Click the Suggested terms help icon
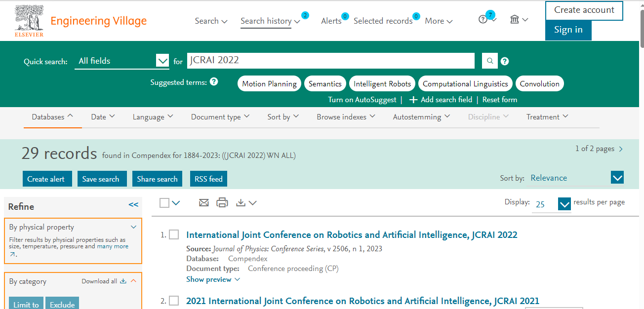 click(214, 82)
